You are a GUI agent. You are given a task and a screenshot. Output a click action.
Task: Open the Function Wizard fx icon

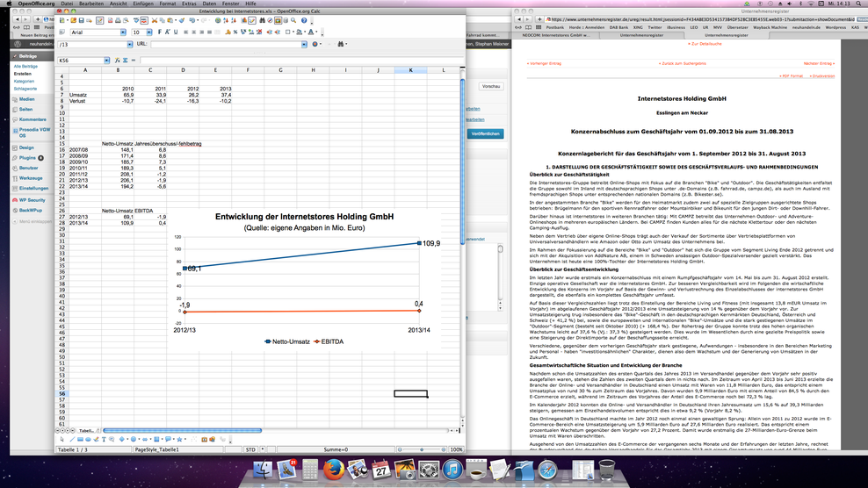pos(118,61)
